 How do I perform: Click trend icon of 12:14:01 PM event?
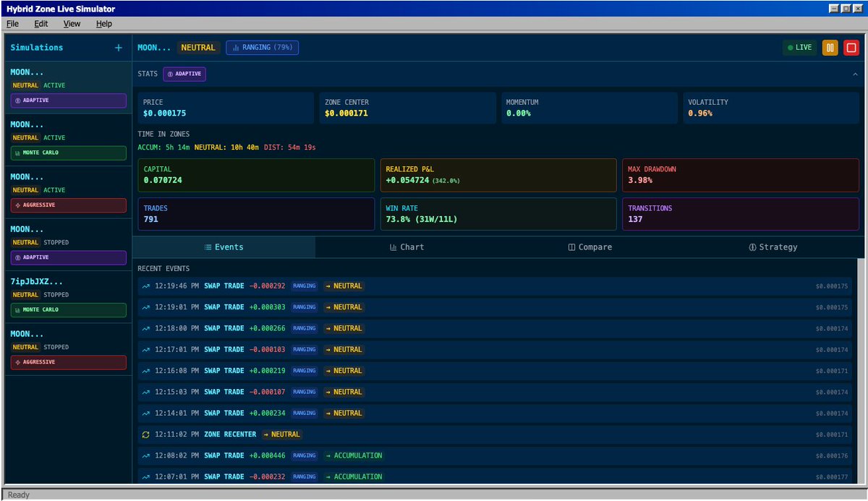click(x=146, y=414)
